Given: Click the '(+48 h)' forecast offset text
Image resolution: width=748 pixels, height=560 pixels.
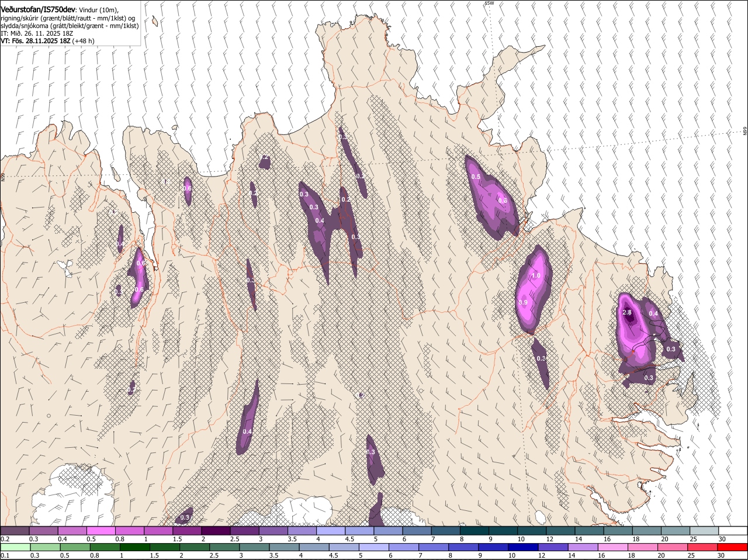Looking at the screenshot, I should click(x=83, y=41).
